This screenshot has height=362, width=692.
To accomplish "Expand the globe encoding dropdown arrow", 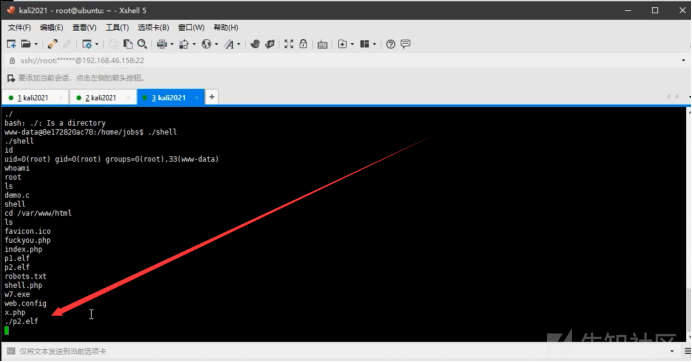I will [216, 44].
